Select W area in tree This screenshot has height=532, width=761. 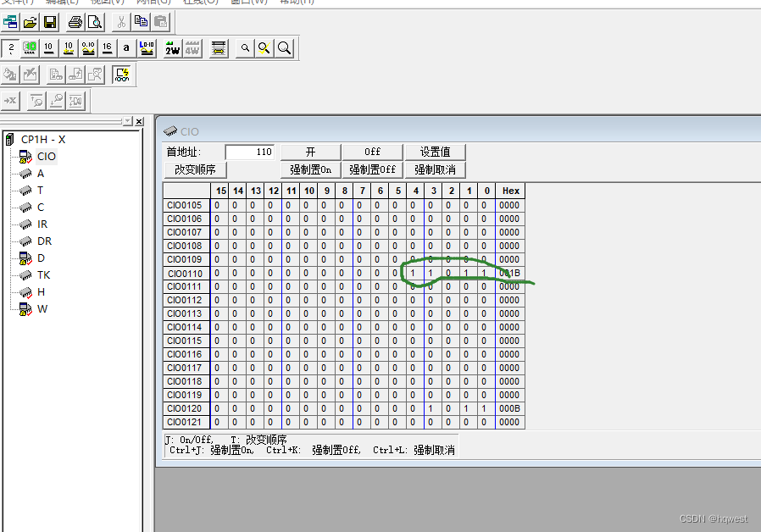click(x=42, y=309)
